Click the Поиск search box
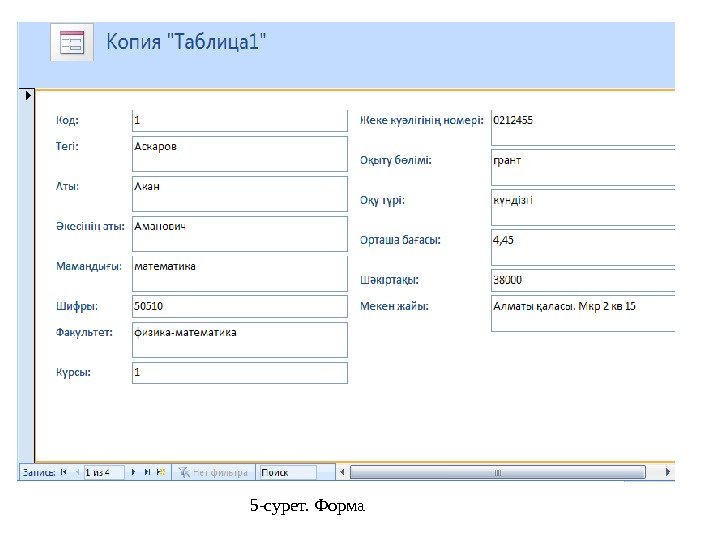 (288, 472)
